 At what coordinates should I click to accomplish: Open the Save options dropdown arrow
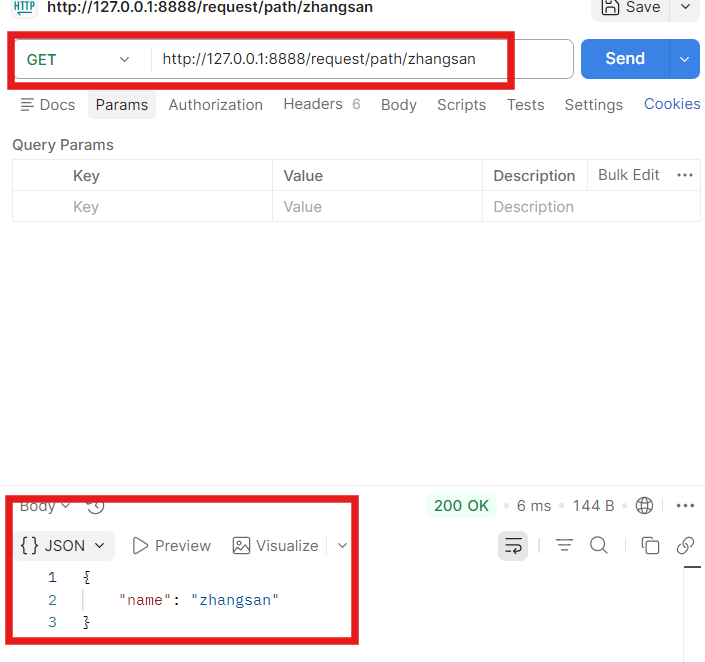pos(685,7)
